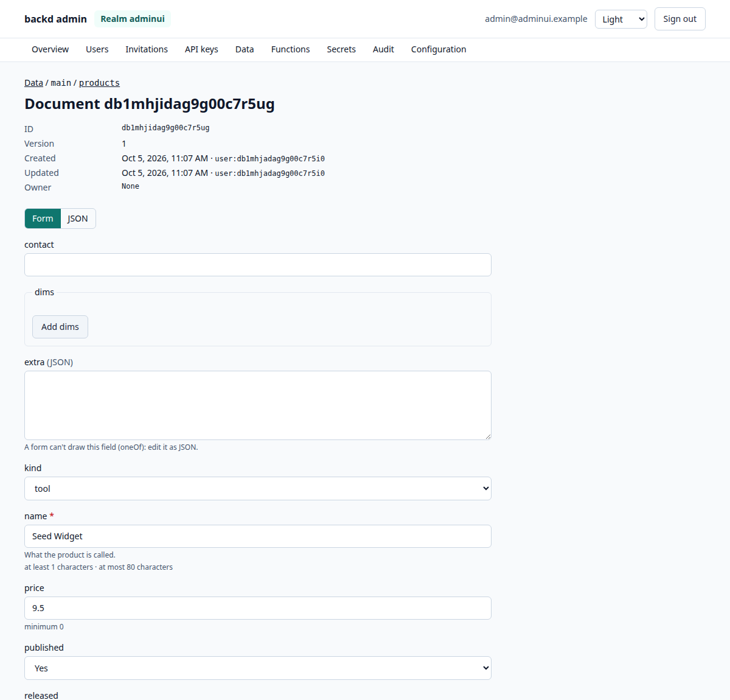Screen dimensions: 730x700
Task: Click the backd admin brand title
Action: click(55, 19)
